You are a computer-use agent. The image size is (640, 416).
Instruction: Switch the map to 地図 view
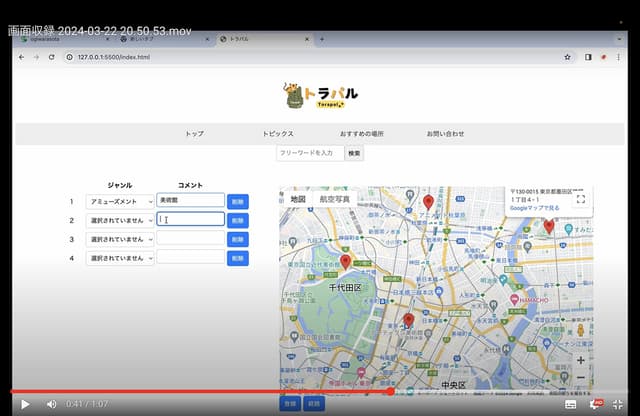(x=298, y=199)
